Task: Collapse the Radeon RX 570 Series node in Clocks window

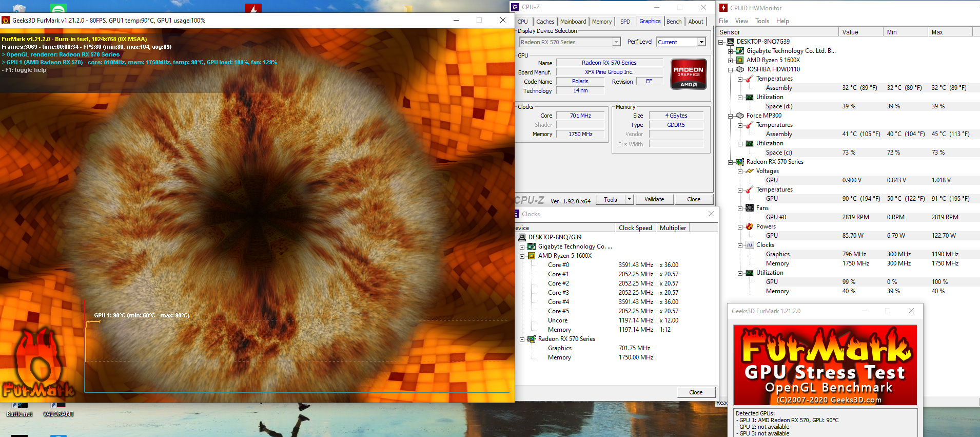Action: tap(522, 339)
